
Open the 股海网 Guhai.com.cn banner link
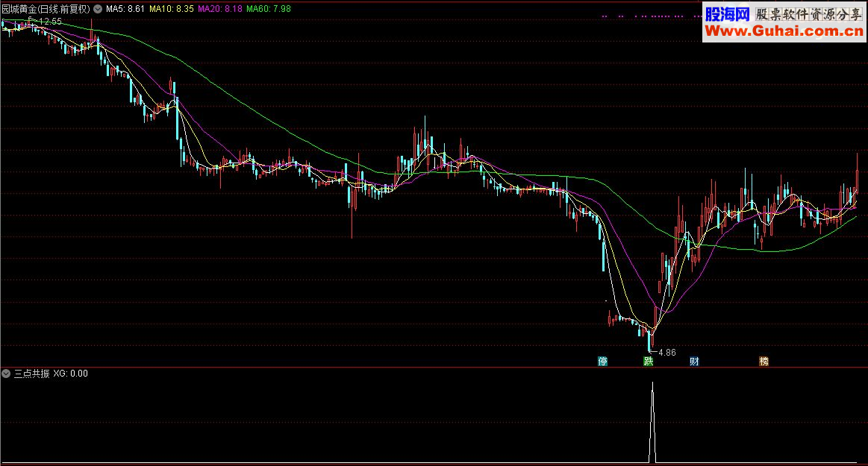784,22
